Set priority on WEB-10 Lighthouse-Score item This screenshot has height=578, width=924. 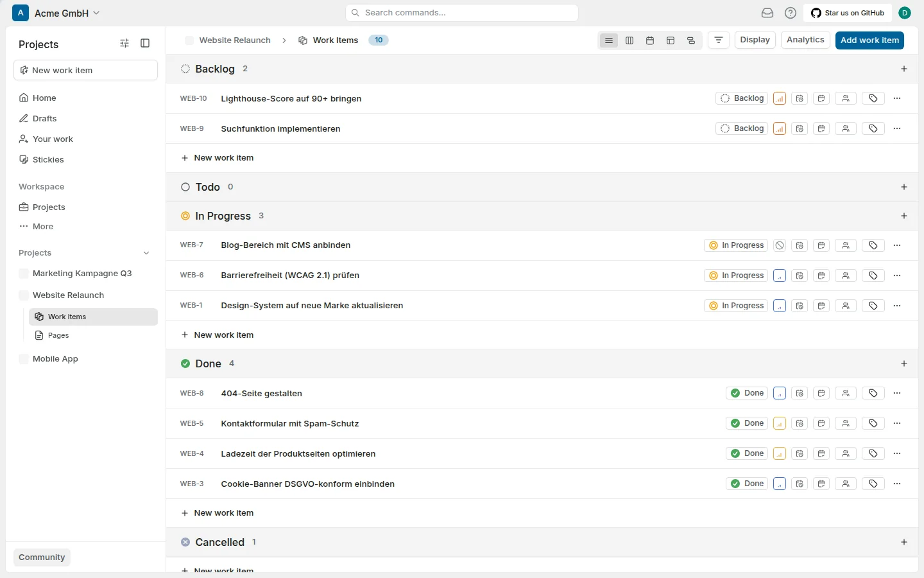click(780, 98)
